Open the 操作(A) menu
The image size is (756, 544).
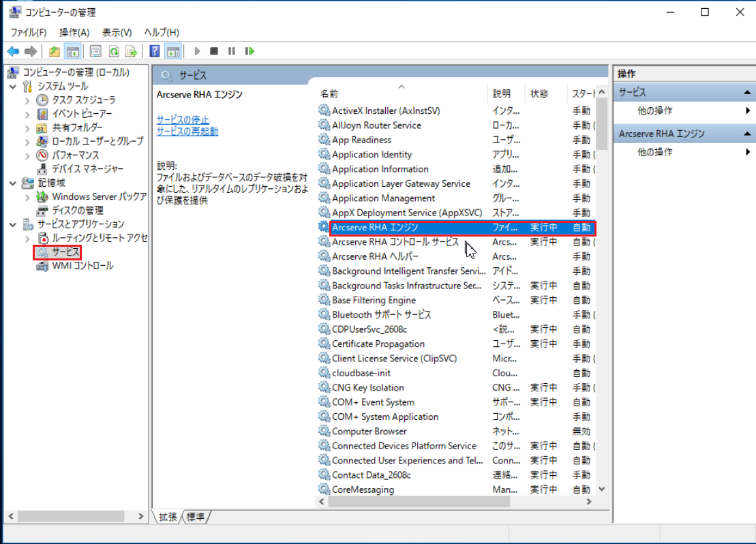click(x=74, y=32)
